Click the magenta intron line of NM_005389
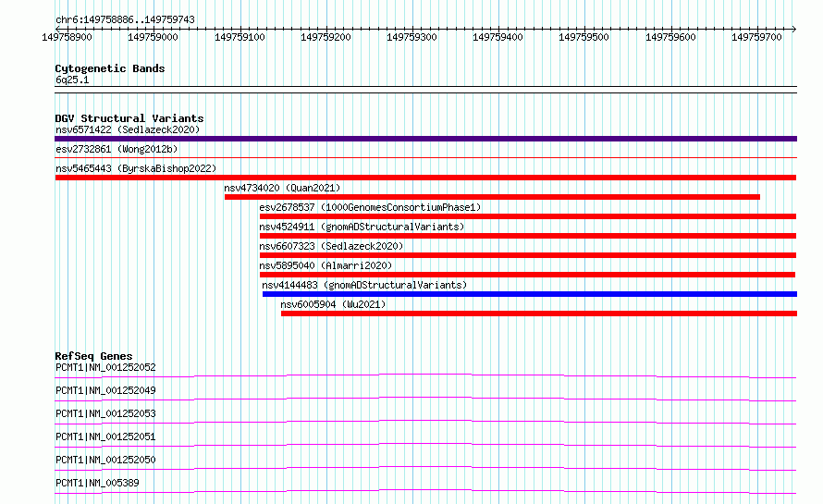The image size is (823, 504). pyautogui.click(x=425, y=490)
